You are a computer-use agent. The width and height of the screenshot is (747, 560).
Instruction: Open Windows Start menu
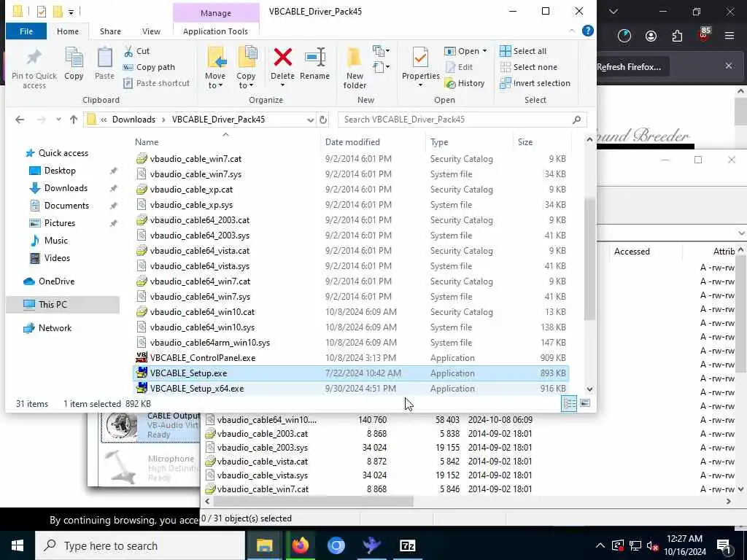pos(18,545)
